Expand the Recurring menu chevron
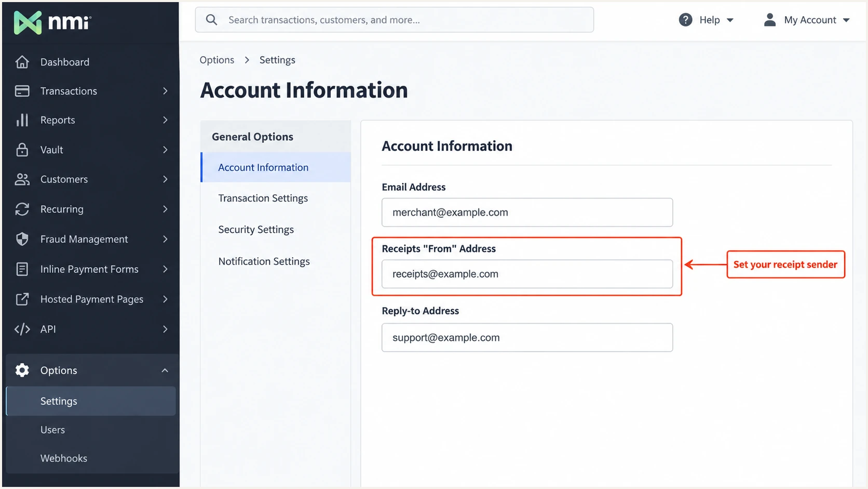Screen dimensions: 868x489 [x=165, y=209]
